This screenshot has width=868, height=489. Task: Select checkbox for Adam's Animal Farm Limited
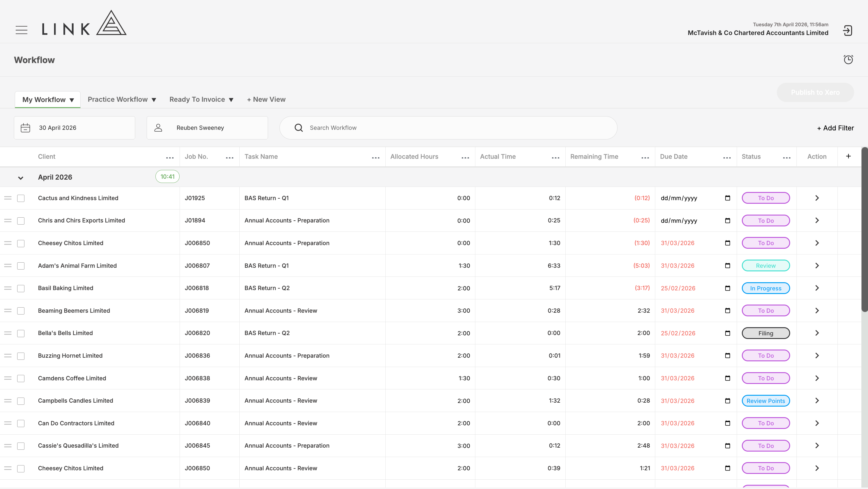click(21, 266)
